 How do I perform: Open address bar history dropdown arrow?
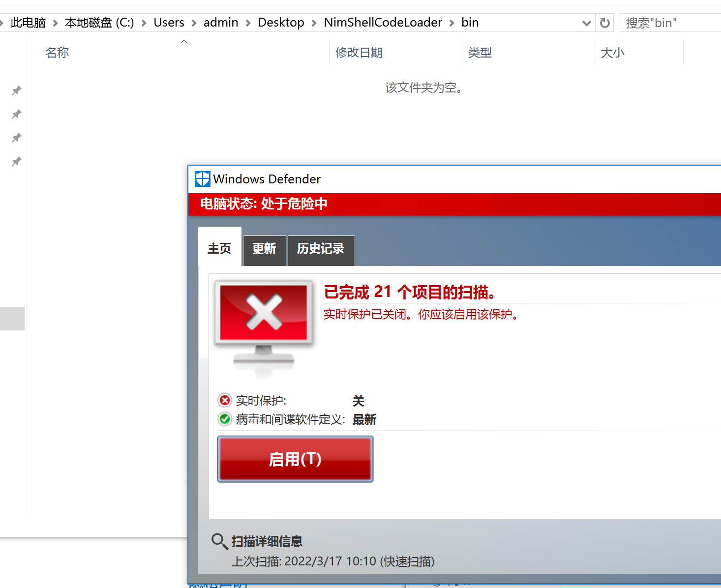coord(586,23)
